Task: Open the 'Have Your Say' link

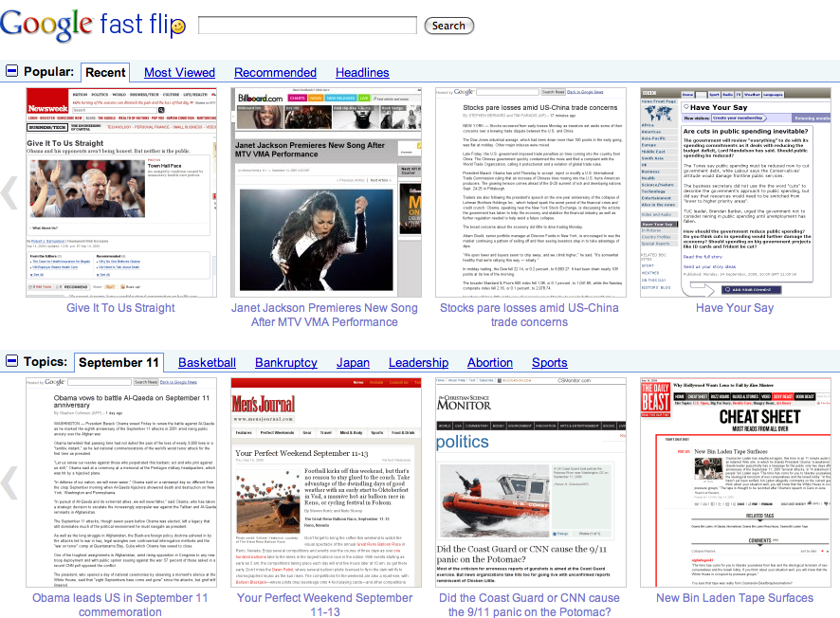Action: pyautogui.click(x=735, y=308)
